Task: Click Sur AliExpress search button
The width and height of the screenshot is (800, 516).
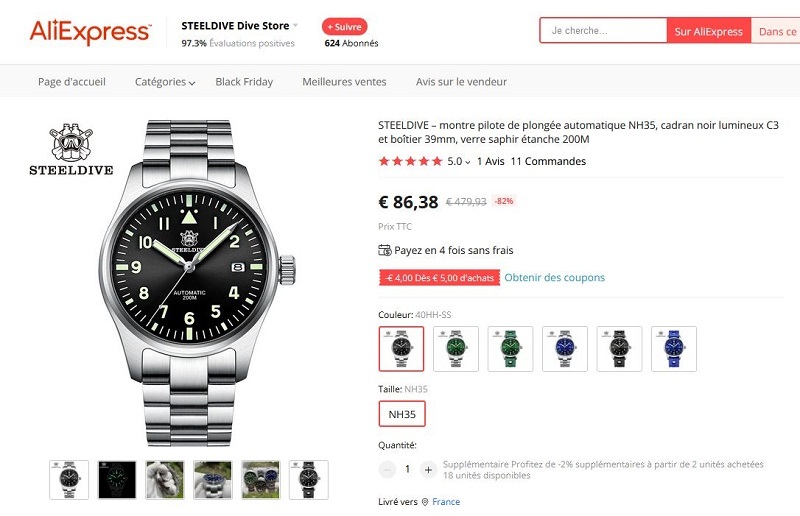Action: coord(708,31)
